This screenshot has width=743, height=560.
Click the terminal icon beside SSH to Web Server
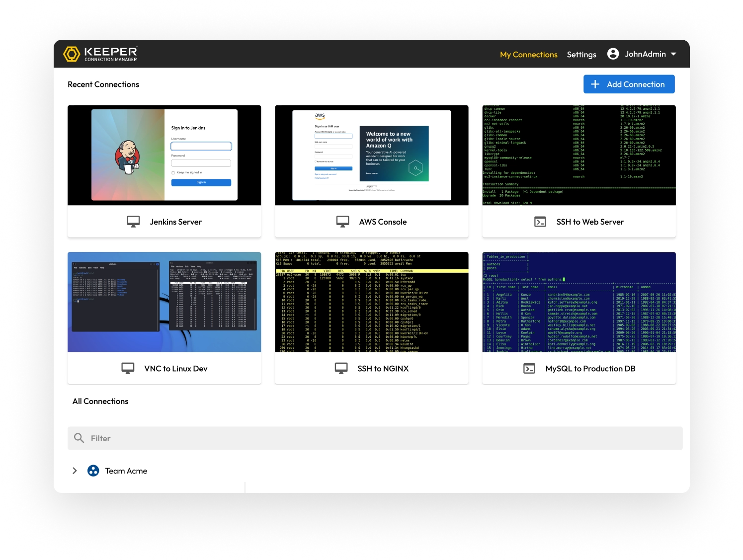coord(540,222)
